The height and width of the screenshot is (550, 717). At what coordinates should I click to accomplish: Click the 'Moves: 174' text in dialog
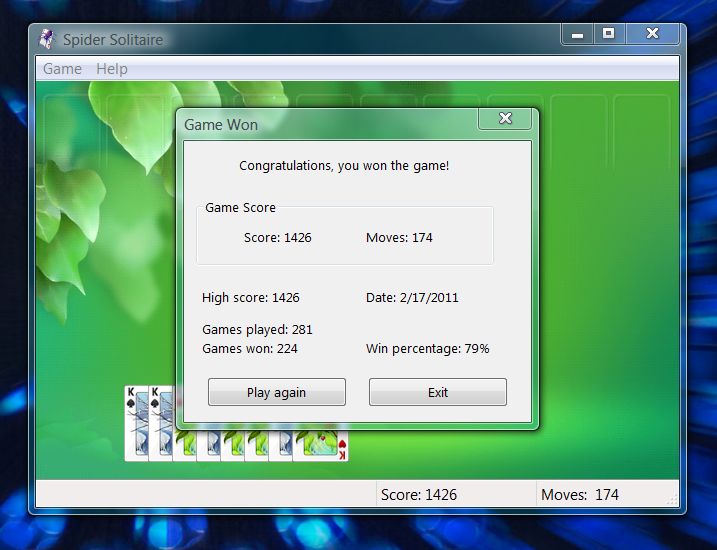point(399,238)
